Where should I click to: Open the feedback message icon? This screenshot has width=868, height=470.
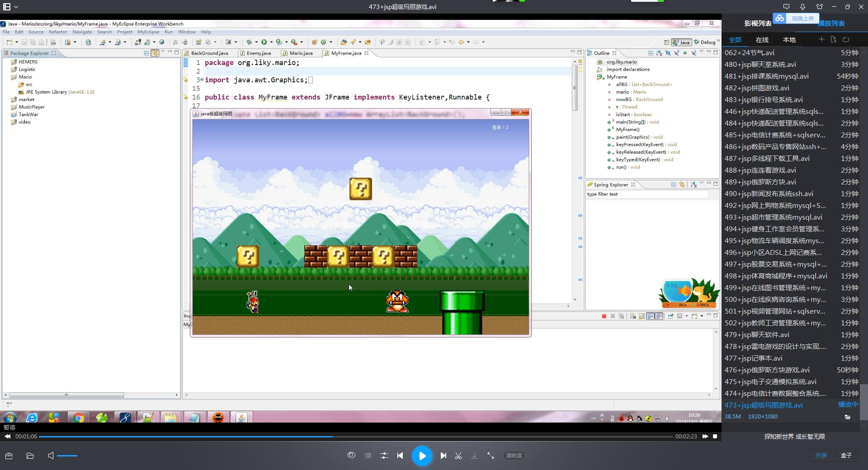pyautogui.click(x=786, y=7)
